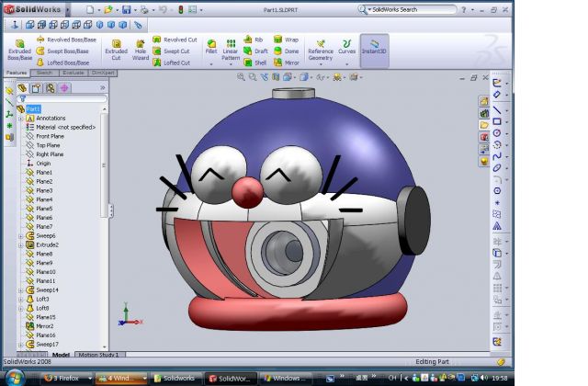
Task: Select the Rectangle sketch tool on right toolbar
Action: [497, 121]
